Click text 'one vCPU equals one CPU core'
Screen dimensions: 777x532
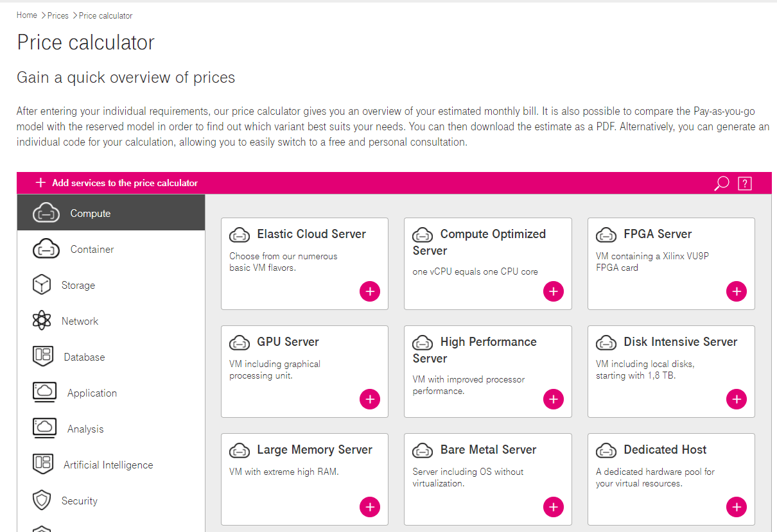point(475,271)
